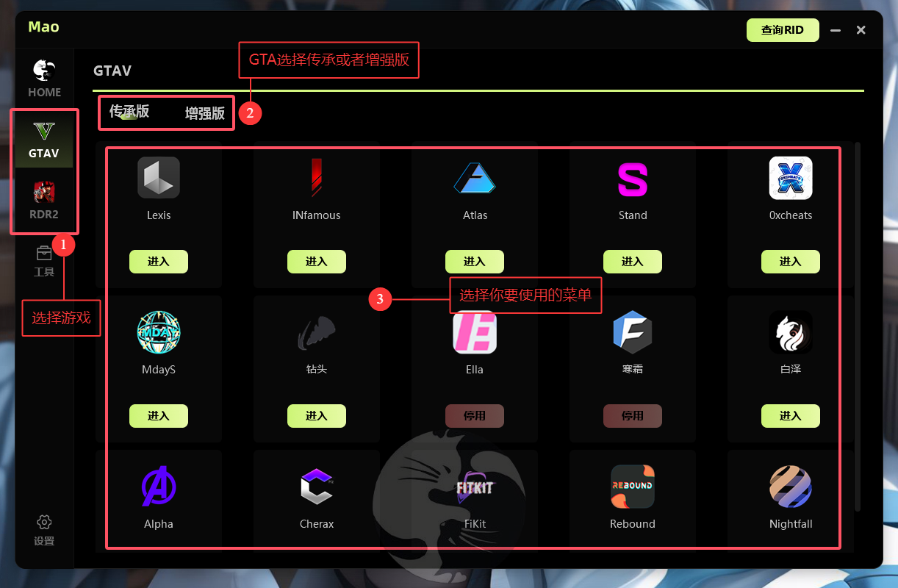Open the HOME cat icon in sidebar
Screen dimensions: 898x588
(44, 71)
